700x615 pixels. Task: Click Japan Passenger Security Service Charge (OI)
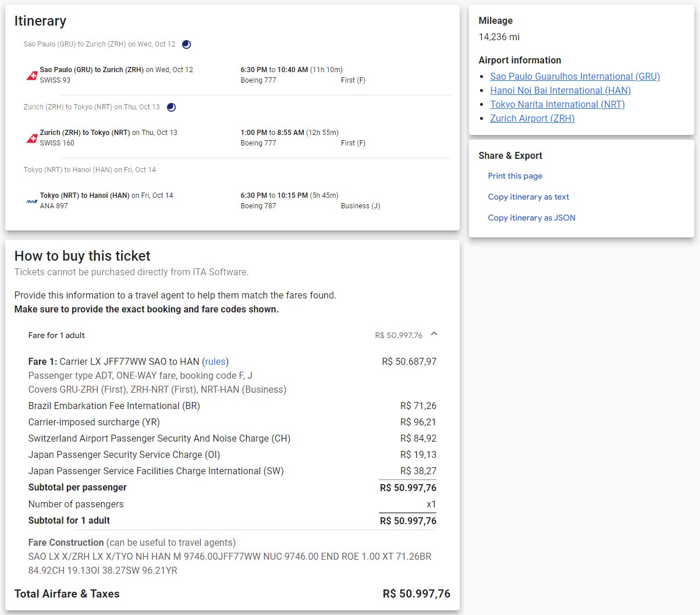[124, 454]
